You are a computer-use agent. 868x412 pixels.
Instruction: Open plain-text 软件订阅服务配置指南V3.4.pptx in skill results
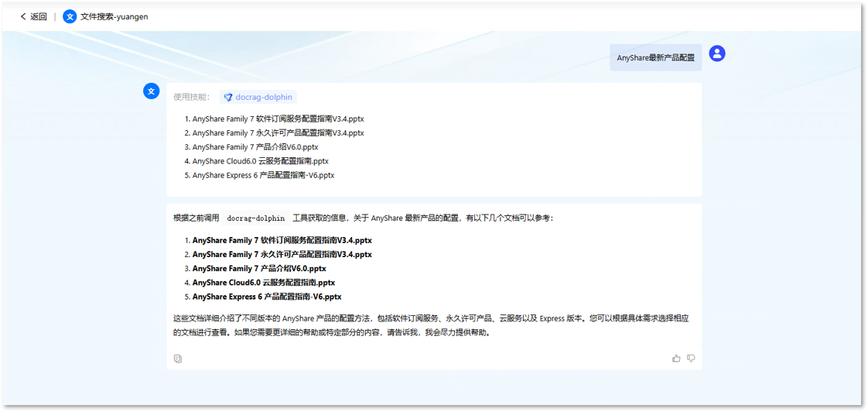click(x=278, y=118)
